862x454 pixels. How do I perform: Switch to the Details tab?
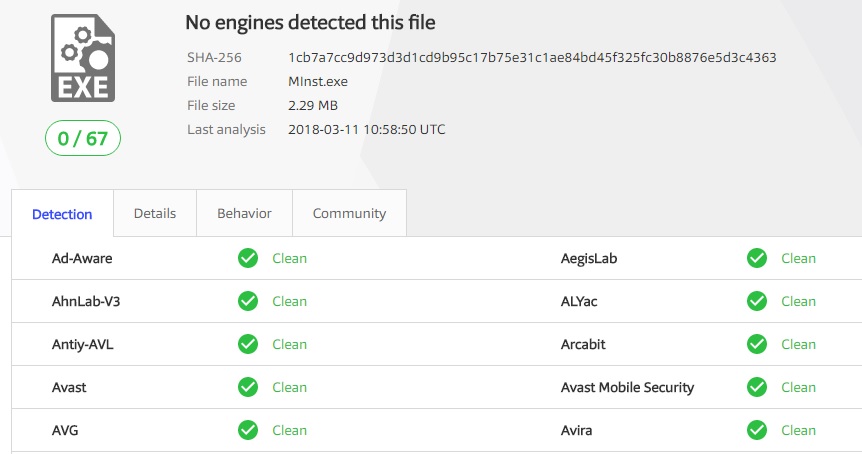pyautogui.click(x=155, y=213)
